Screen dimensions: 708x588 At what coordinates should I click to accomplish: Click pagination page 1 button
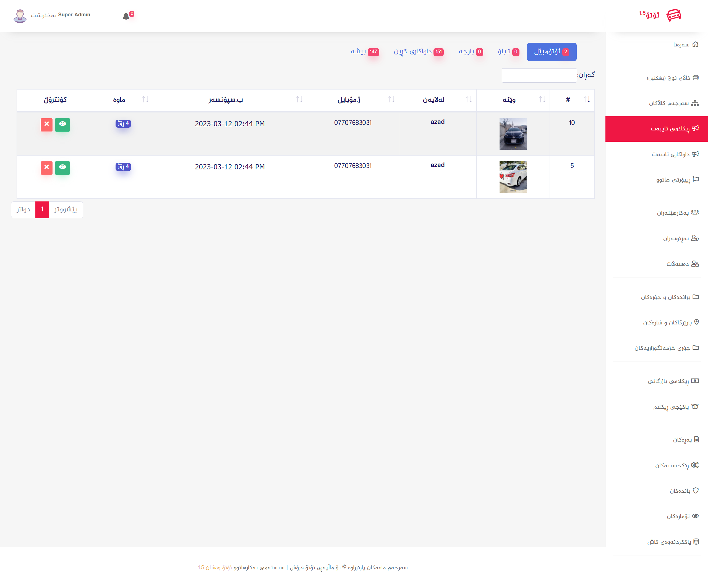click(42, 210)
